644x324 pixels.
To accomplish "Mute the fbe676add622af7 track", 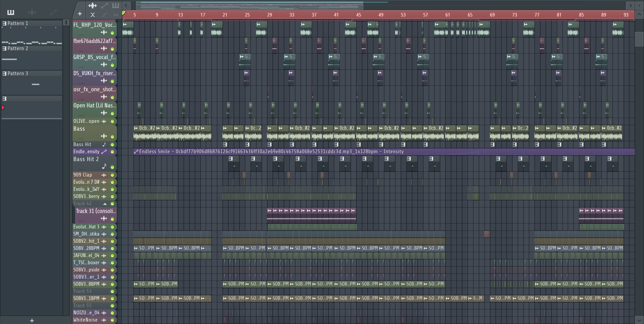I will [112, 49].
